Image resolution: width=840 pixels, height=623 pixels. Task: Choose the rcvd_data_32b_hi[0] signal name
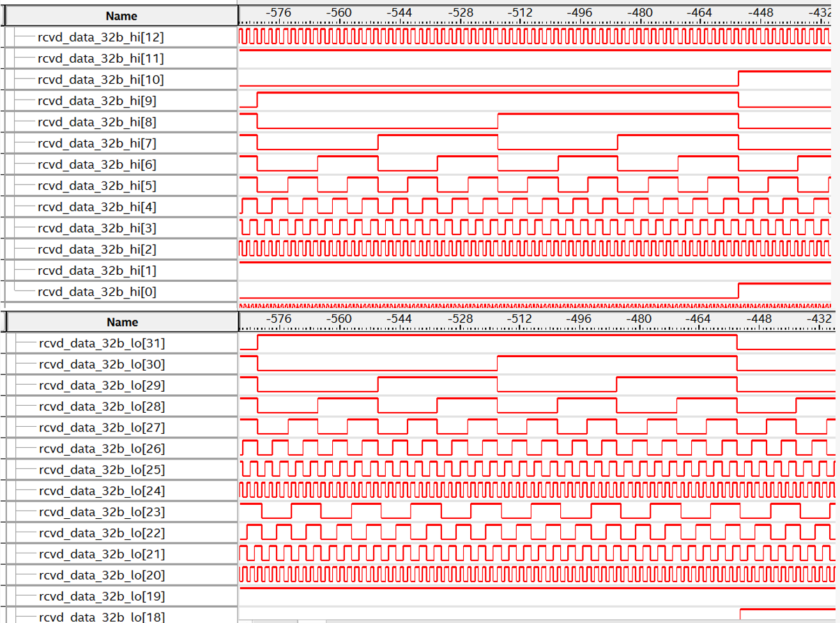[x=96, y=291]
